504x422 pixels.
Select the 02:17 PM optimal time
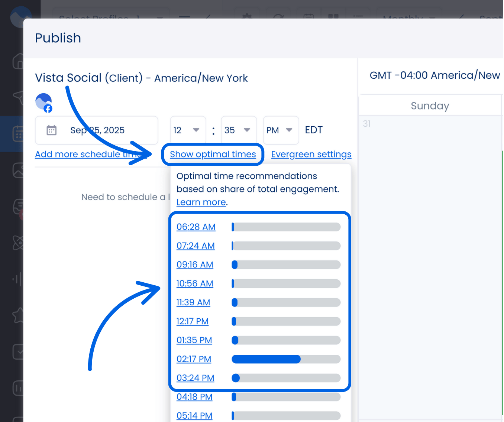(x=194, y=359)
